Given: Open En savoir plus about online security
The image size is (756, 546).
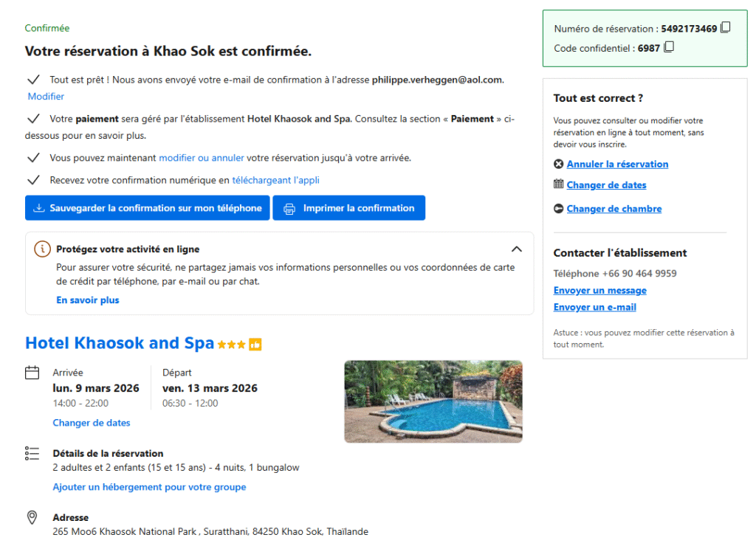Looking at the screenshot, I should 88,300.
